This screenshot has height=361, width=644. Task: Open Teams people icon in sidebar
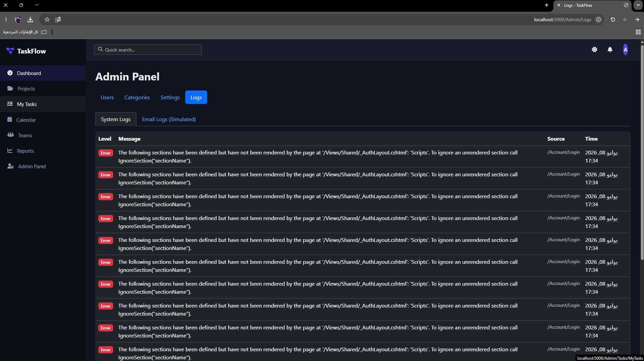tap(11, 135)
